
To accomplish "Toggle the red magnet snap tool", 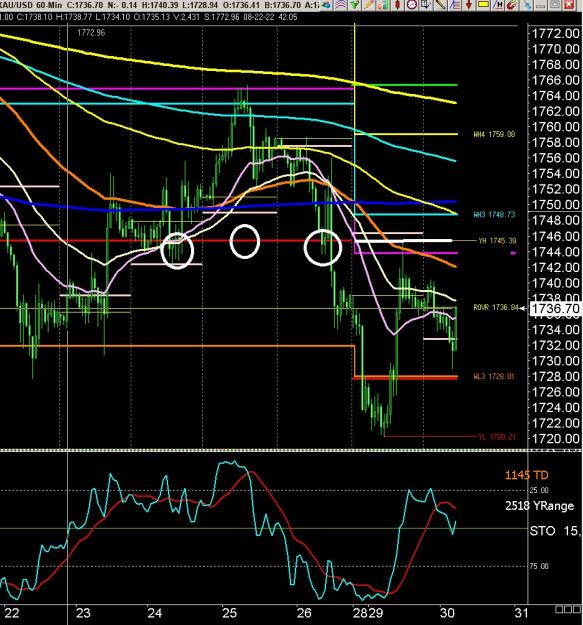I will click(x=512, y=4).
